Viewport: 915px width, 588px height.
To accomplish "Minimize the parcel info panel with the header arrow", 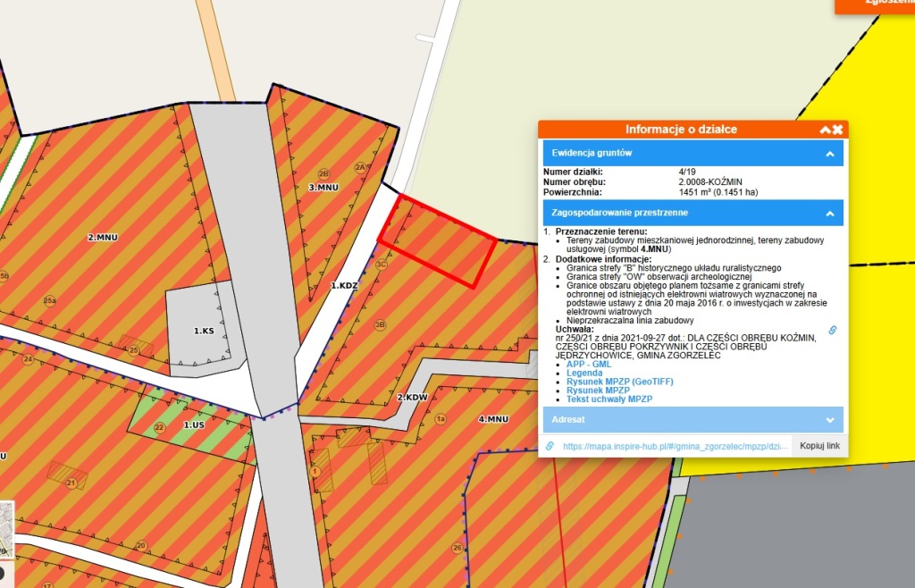I will (825, 130).
